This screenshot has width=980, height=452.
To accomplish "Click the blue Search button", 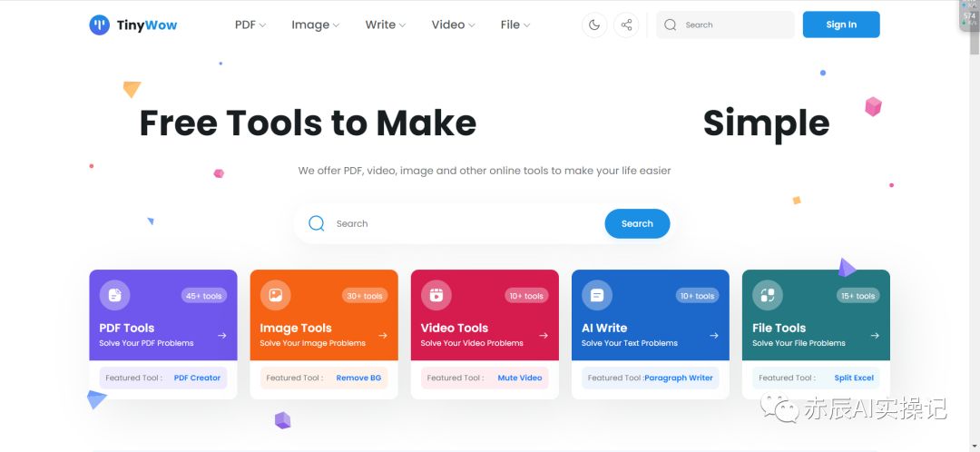I will click(x=637, y=223).
